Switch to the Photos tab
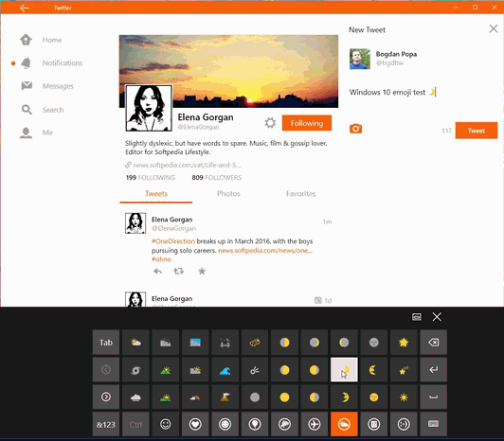Image resolution: width=504 pixels, height=441 pixels. 228,194
